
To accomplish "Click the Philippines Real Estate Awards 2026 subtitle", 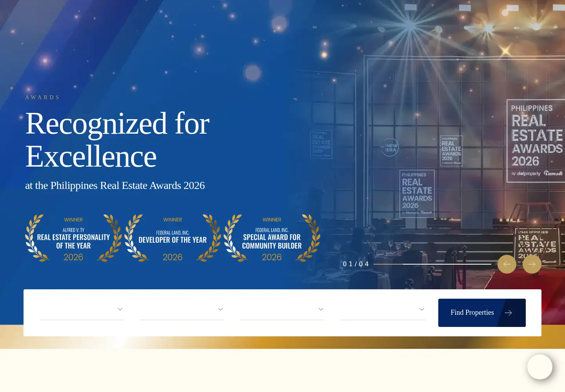I will 115,185.
